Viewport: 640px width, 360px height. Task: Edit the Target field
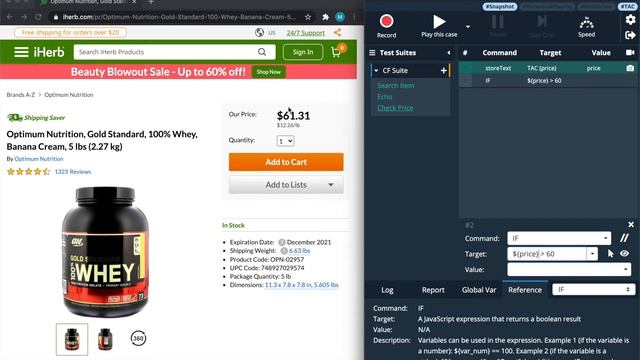[x=547, y=254]
